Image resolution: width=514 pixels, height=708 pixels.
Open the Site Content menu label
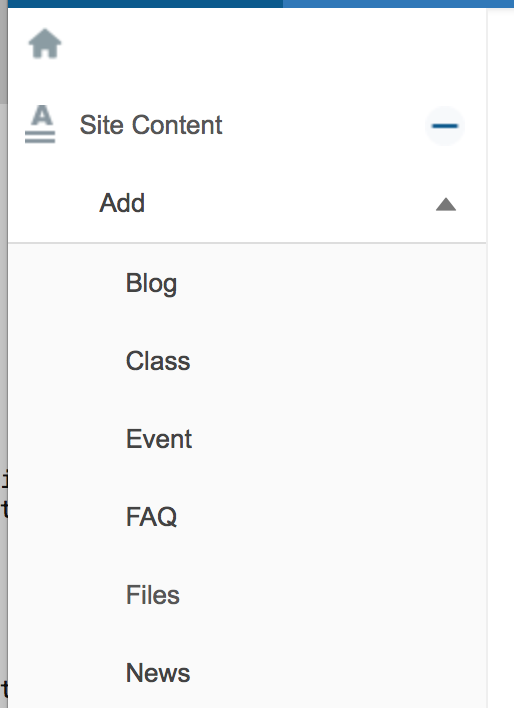click(x=151, y=125)
